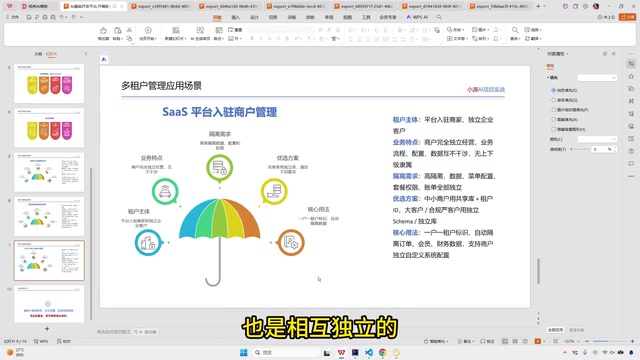
Task: Click the user avatar in title bar
Action: tap(596, 6)
